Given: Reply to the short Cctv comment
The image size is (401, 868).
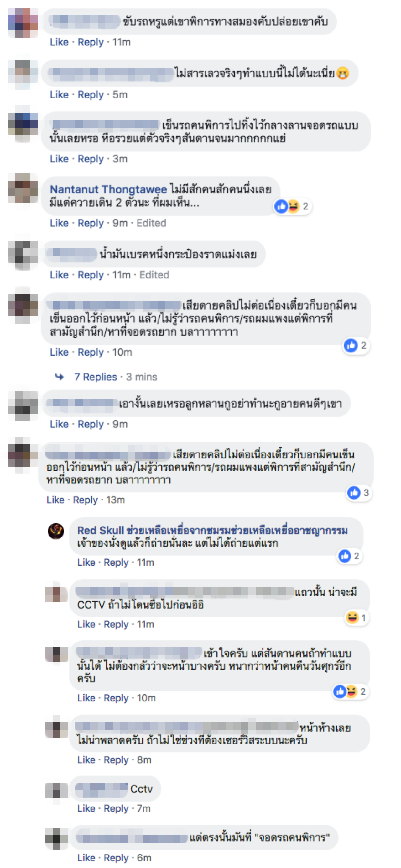Looking at the screenshot, I should point(116,808).
